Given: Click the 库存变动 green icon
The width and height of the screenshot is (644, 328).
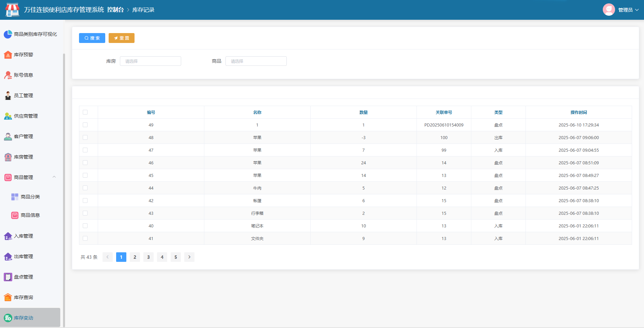Looking at the screenshot, I should (8, 318).
